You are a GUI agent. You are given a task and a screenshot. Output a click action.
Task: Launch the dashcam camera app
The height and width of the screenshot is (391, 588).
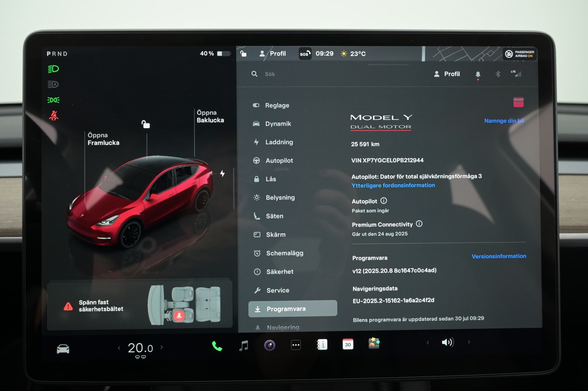pos(270,345)
